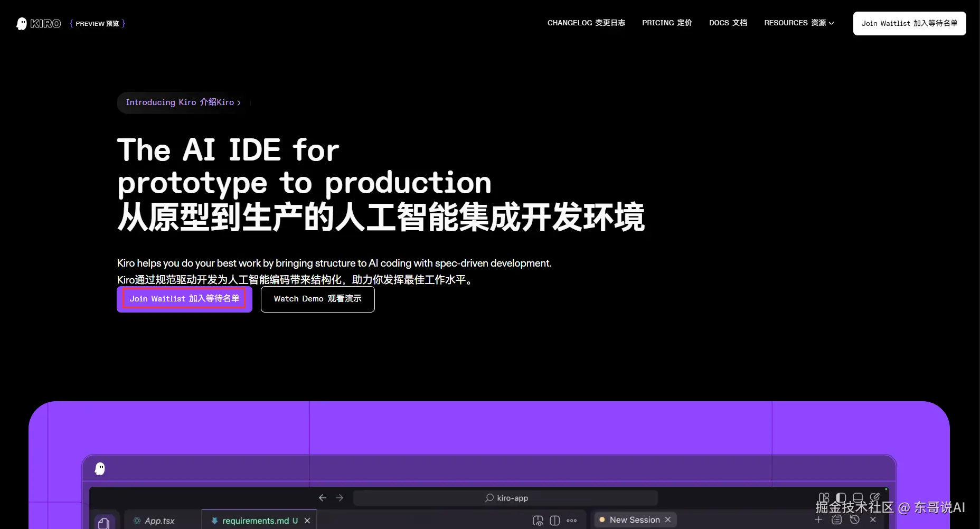Go forward with the right arrow in IDE preview

pos(340,498)
